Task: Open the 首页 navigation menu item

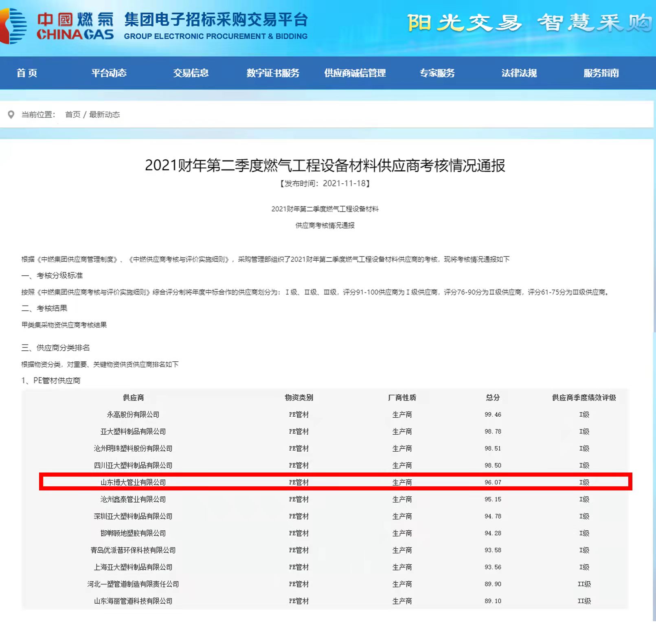Action: [27, 73]
